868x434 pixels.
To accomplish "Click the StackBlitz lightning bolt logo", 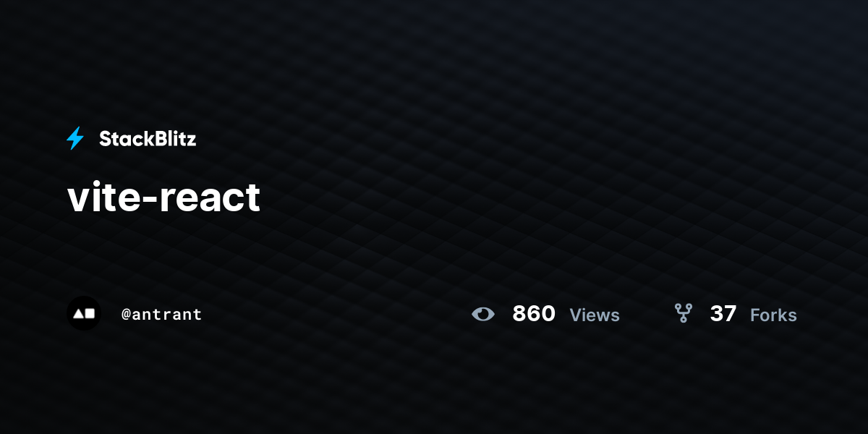I will pos(75,138).
